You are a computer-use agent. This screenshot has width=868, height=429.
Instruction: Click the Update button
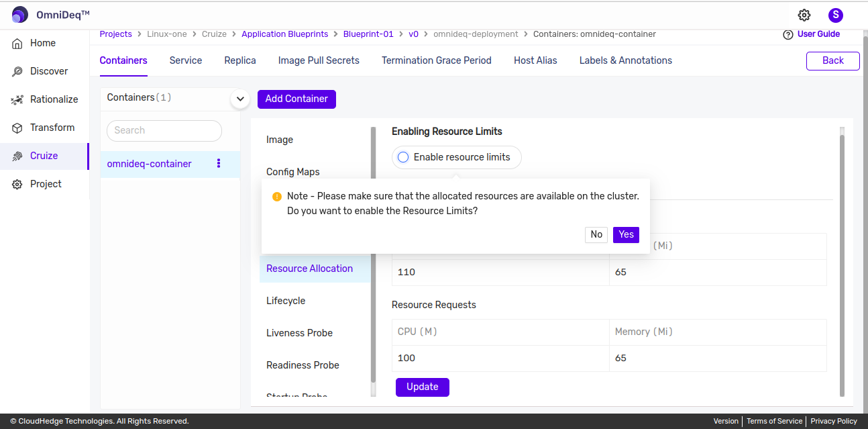[x=423, y=387]
